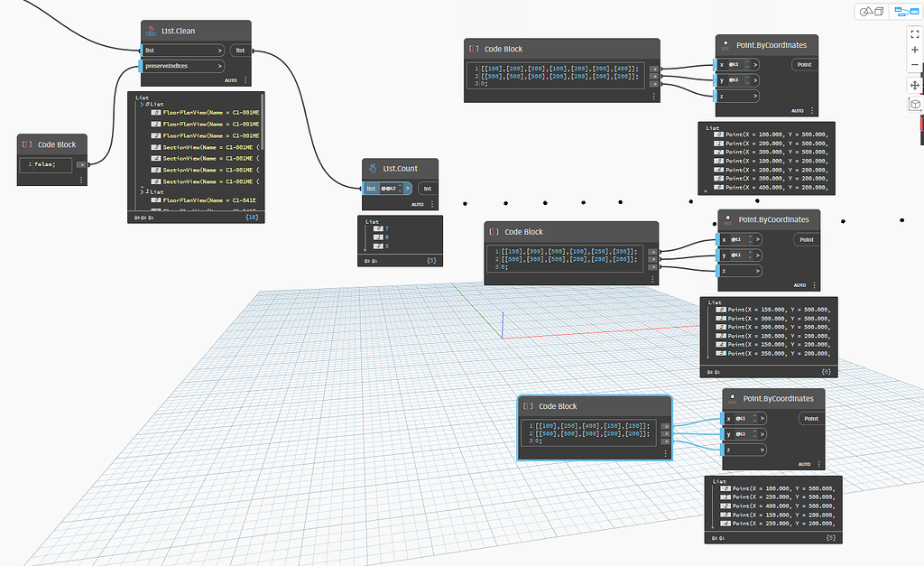Click the zoom-in plus icon
This screenshot has width=924, height=566.
914,50
